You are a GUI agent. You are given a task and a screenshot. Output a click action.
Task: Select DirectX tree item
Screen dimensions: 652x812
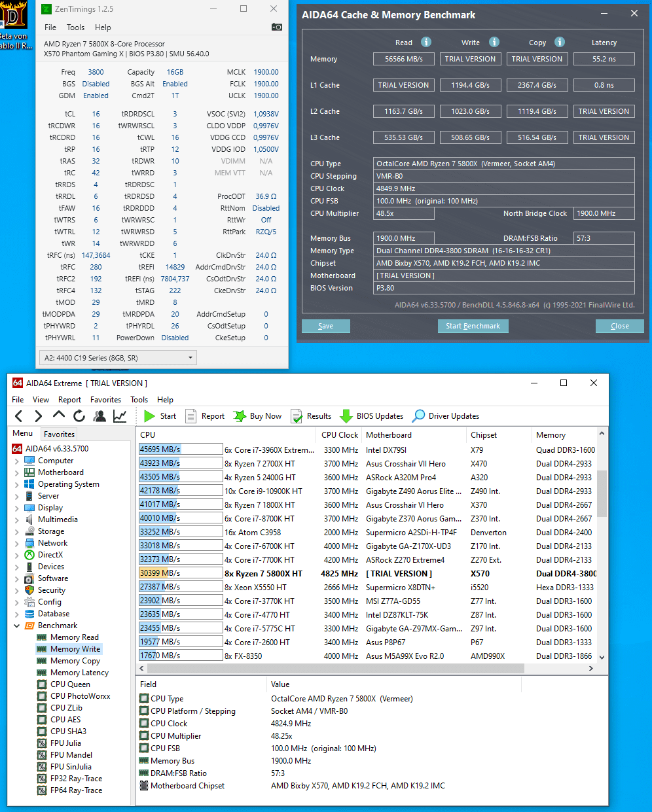pyautogui.click(x=50, y=555)
